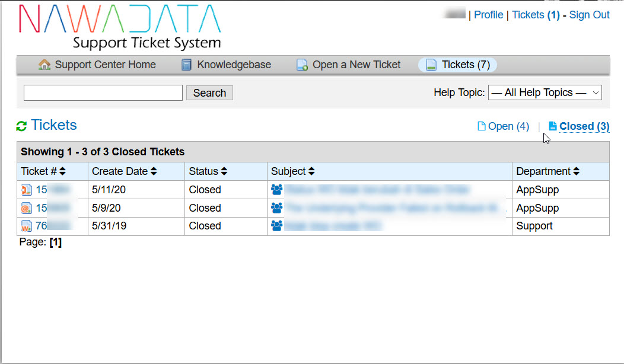This screenshot has width=624, height=364.
Task: Open the Help Topic dropdown
Action: tap(545, 92)
